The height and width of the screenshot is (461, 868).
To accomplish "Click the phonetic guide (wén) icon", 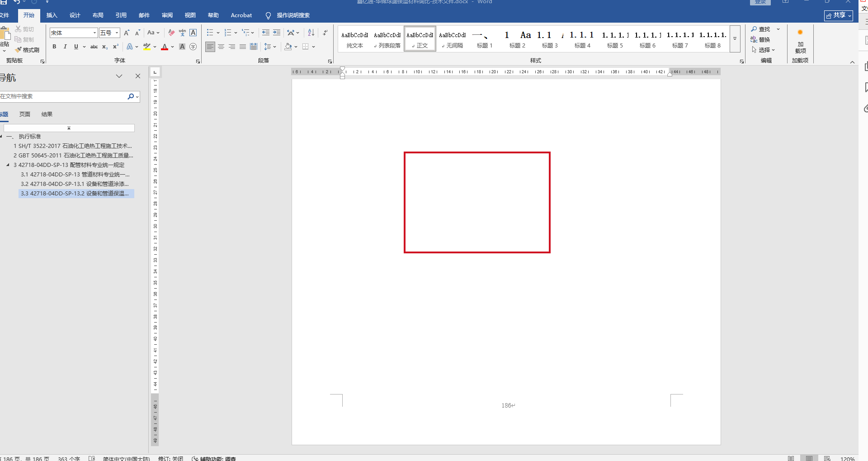I will (x=182, y=33).
